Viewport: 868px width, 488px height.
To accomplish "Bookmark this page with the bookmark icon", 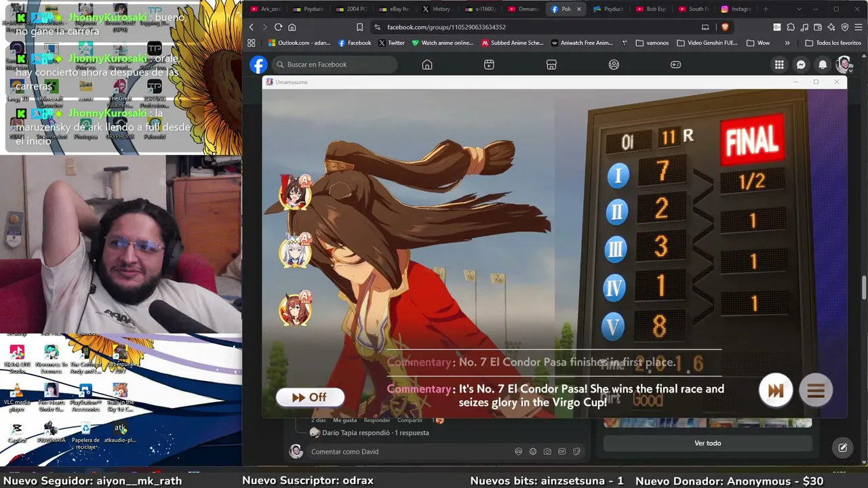I will [359, 27].
